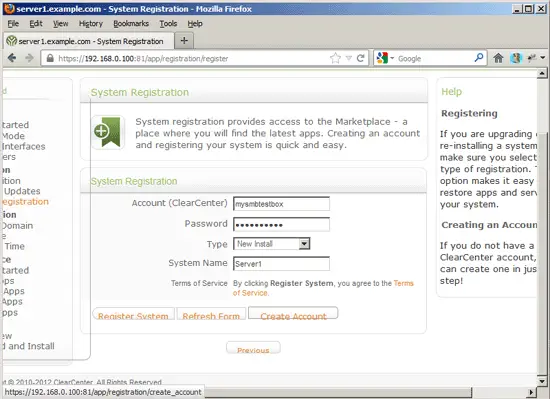Open the Tools menu
The width and height of the screenshot is (550, 399).
[x=168, y=23]
